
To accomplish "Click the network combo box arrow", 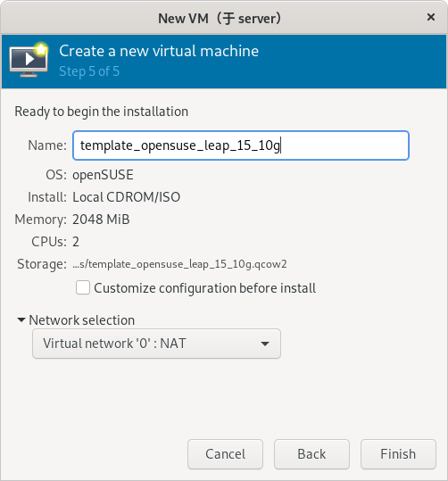I will (x=265, y=344).
